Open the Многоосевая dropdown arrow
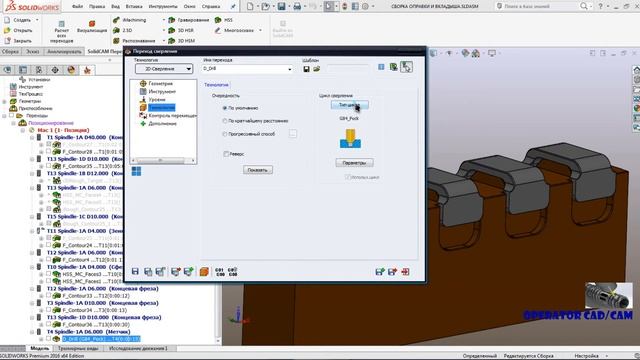 (260, 30)
